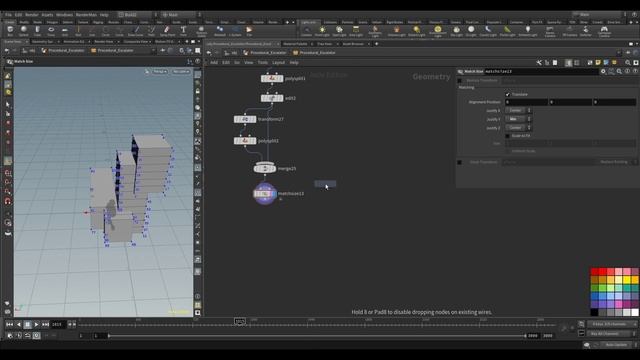
Task: Select the File shelf tool
Action: (x=249, y=31)
